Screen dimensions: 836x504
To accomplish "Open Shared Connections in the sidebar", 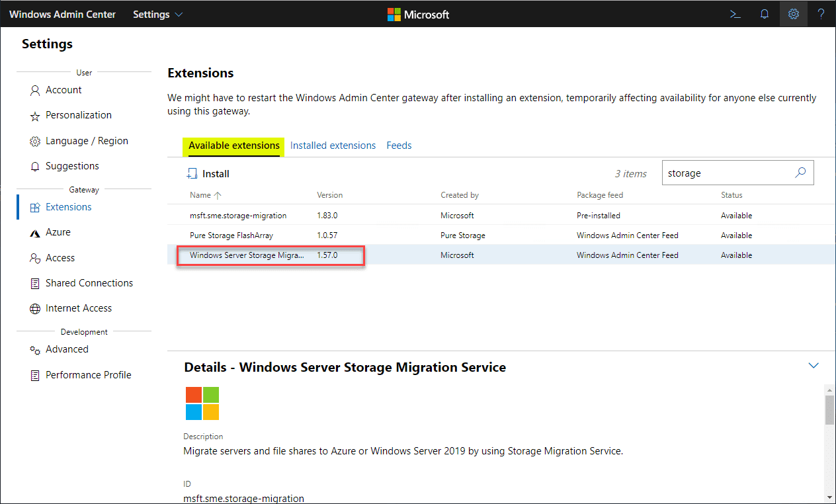I will tap(89, 283).
